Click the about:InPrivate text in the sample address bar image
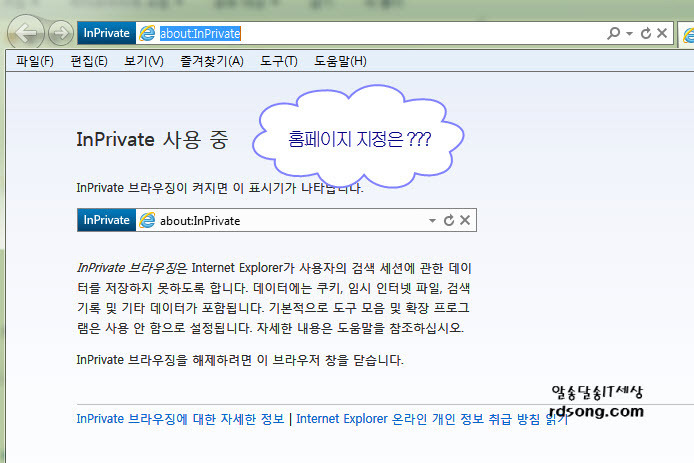This screenshot has height=463, width=694. (200, 221)
